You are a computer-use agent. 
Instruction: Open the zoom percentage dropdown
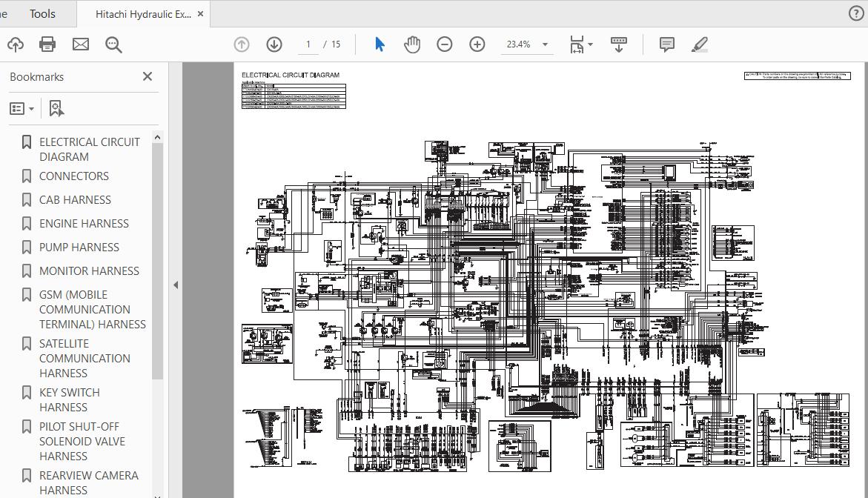pos(545,44)
